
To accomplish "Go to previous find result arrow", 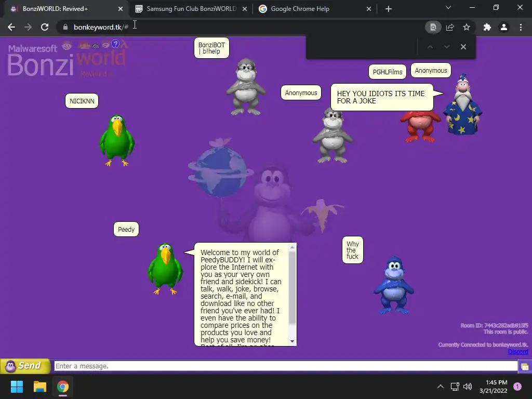I will click(430, 47).
